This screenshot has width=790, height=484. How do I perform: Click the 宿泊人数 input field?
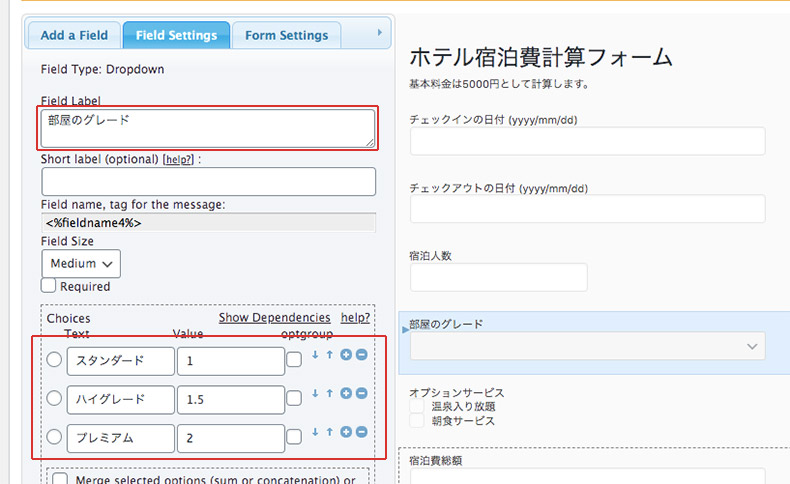(499, 277)
